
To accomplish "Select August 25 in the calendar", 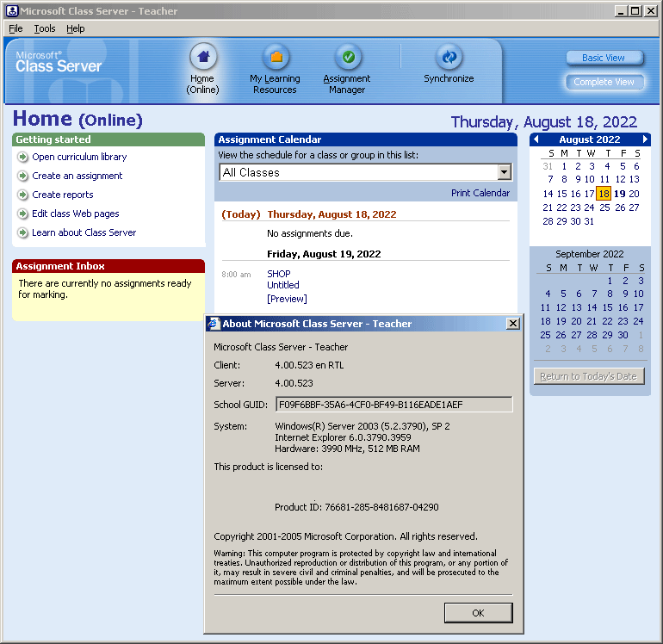I will pos(604,207).
